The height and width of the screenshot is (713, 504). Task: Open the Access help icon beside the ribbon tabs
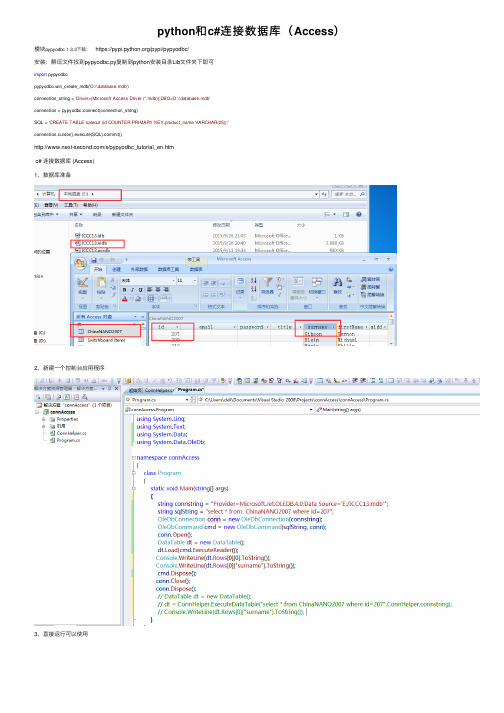(x=391, y=269)
